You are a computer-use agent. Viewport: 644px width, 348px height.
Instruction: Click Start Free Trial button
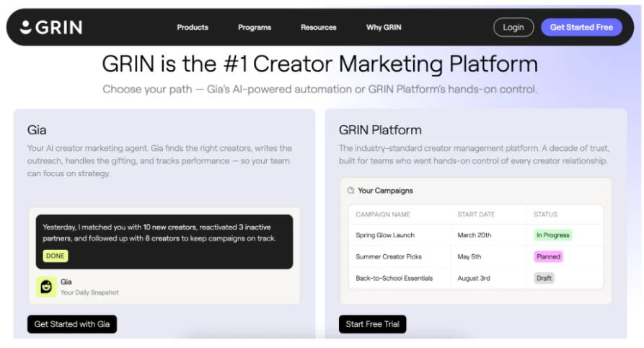[x=372, y=324]
